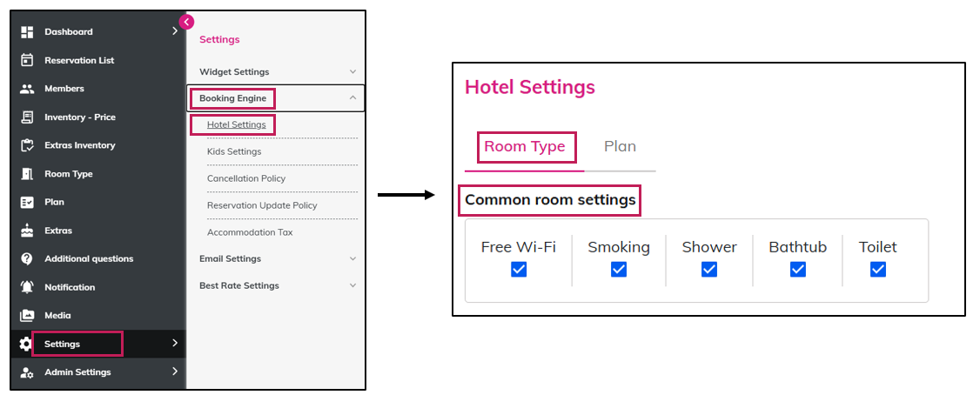Click the Extras Inventory clipboard icon
The width and height of the screenshot is (980, 395).
coord(27,145)
